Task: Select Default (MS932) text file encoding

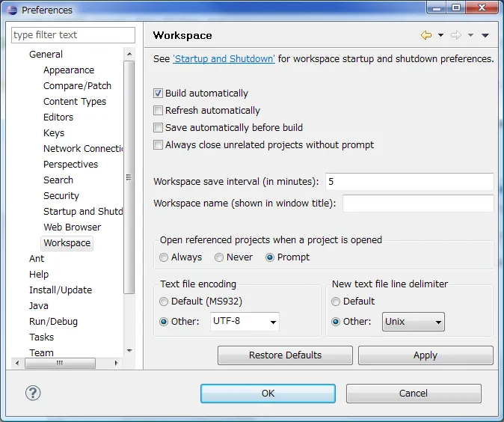Action: tap(164, 302)
